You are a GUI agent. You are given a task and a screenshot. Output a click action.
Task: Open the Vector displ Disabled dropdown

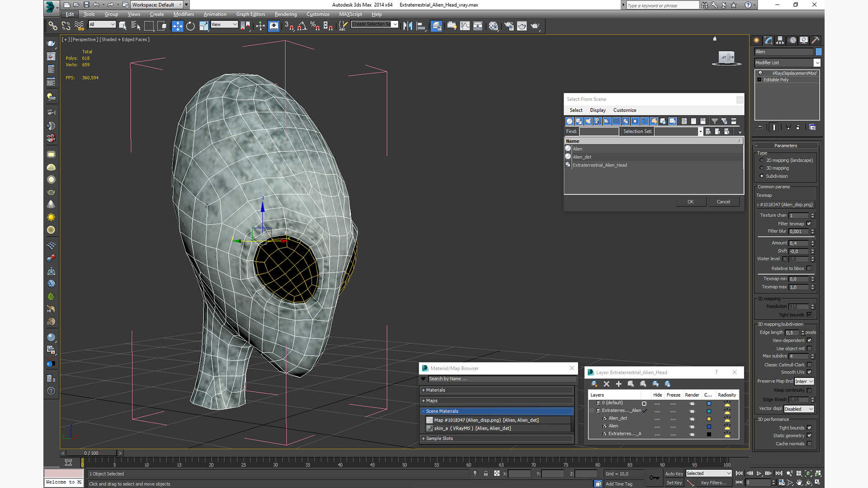pos(799,409)
